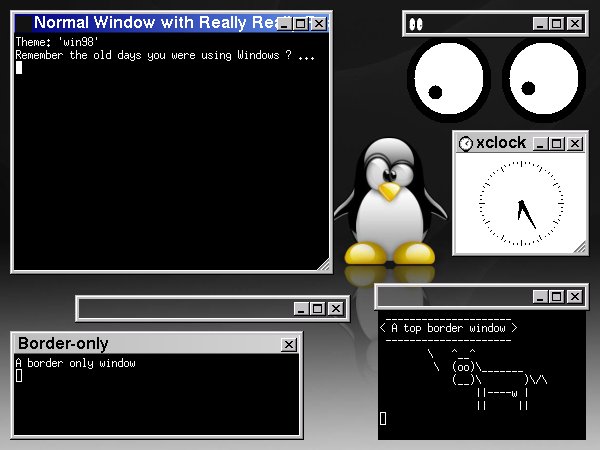Maximize the Normal Window terminal
Image resolution: width=600 pixels, height=450 pixels.
pos(301,24)
